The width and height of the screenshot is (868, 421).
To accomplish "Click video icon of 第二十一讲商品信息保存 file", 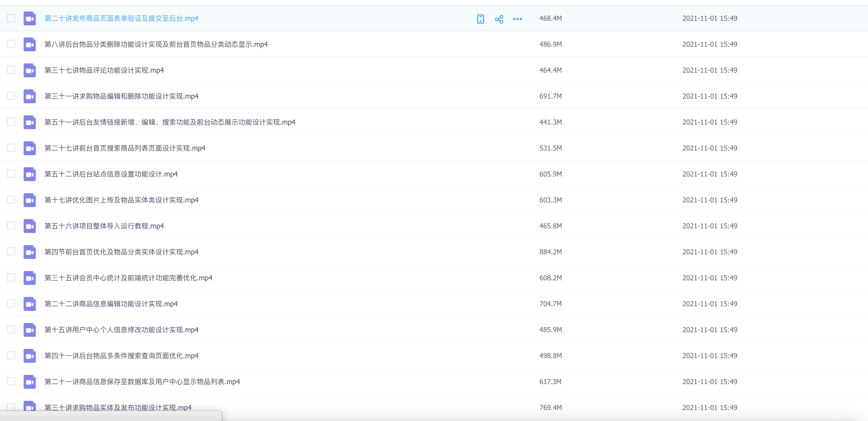I will coord(30,381).
